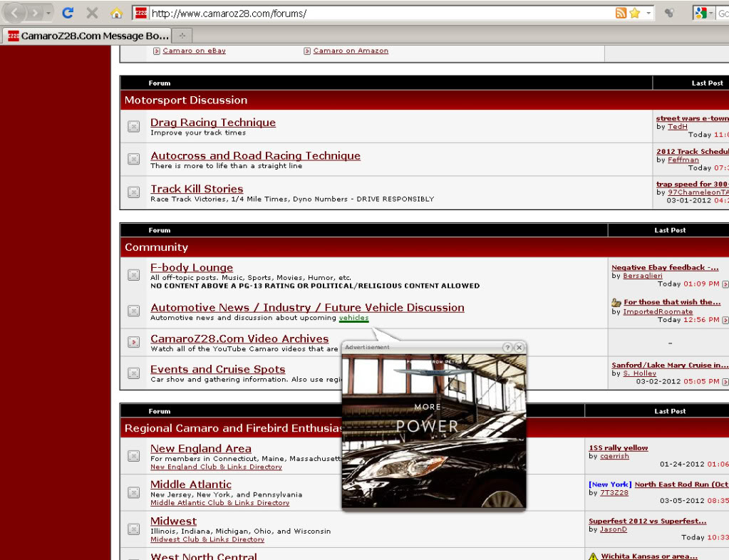Open user profile JasonD
The image size is (729, 560).
coord(614,529)
